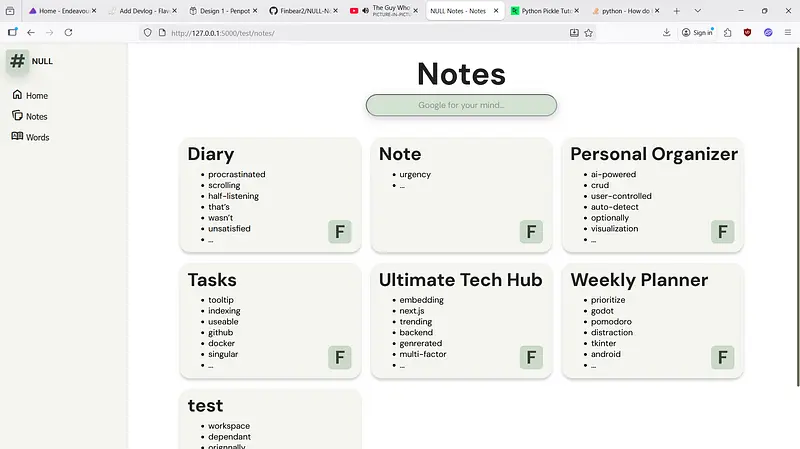Open the test note card
The image size is (800, 449).
pyautogui.click(x=206, y=405)
